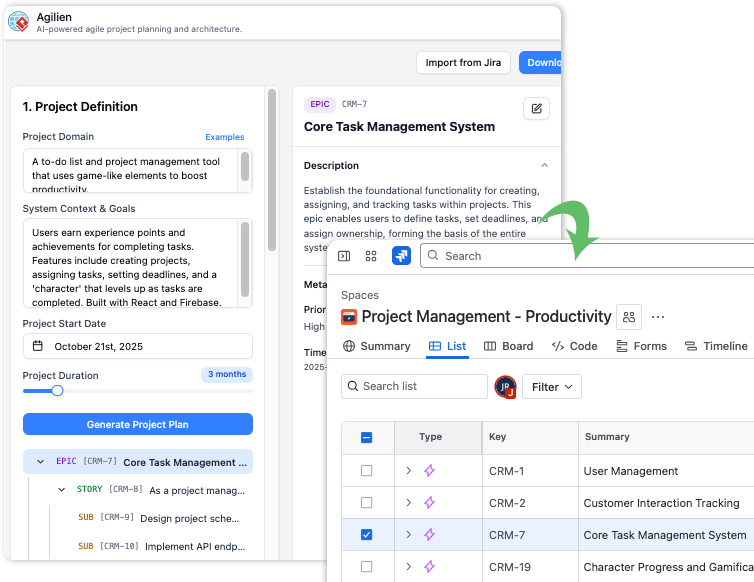Toggle the select-all header checkbox
This screenshot has height=582, width=754.
click(366, 437)
